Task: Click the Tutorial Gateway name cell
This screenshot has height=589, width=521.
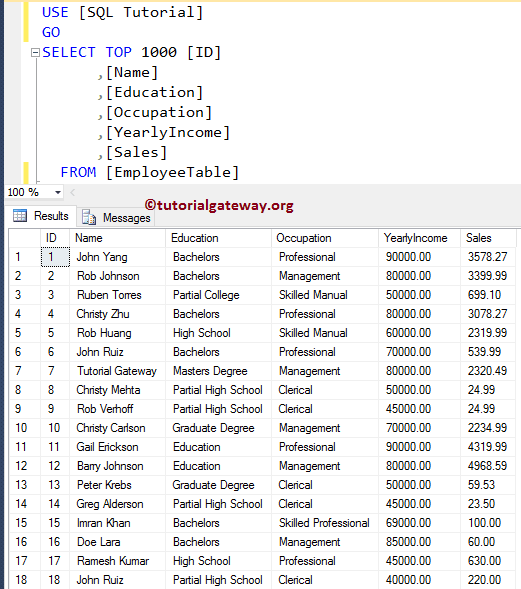Action: click(x=117, y=371)
